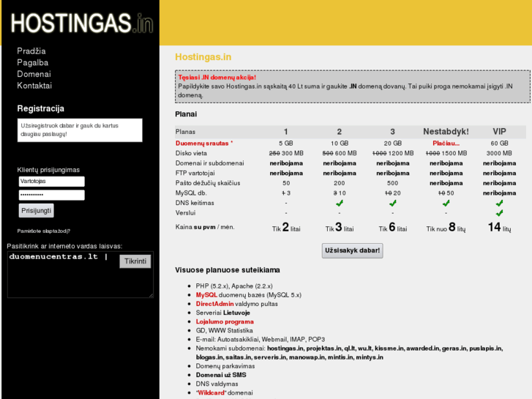Click the 'Nestabdyk!' column header
The width and height of the screenshot is (532, 399).
click(446, 132)
